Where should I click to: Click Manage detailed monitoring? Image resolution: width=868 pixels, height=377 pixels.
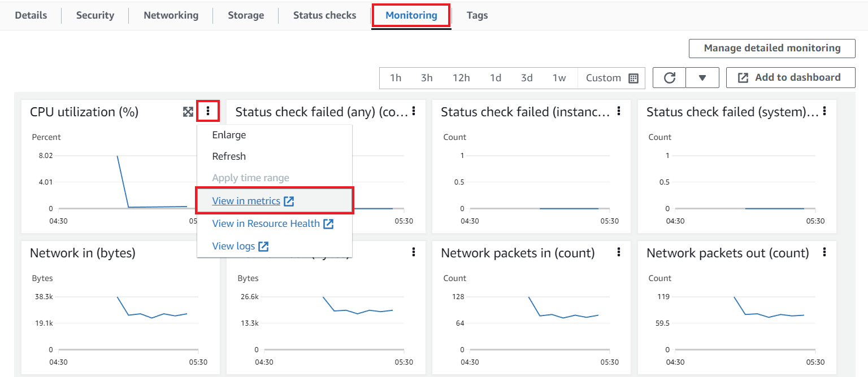coord(771,48)
